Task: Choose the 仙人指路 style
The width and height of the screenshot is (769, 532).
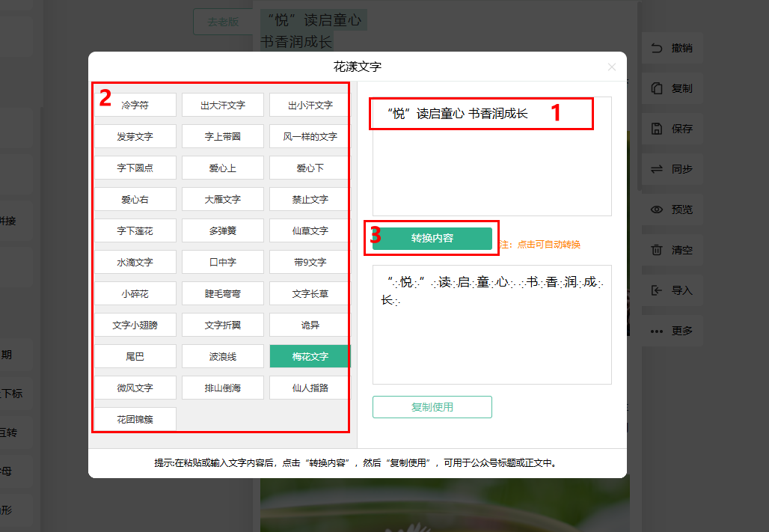Action: coord(310,388)
